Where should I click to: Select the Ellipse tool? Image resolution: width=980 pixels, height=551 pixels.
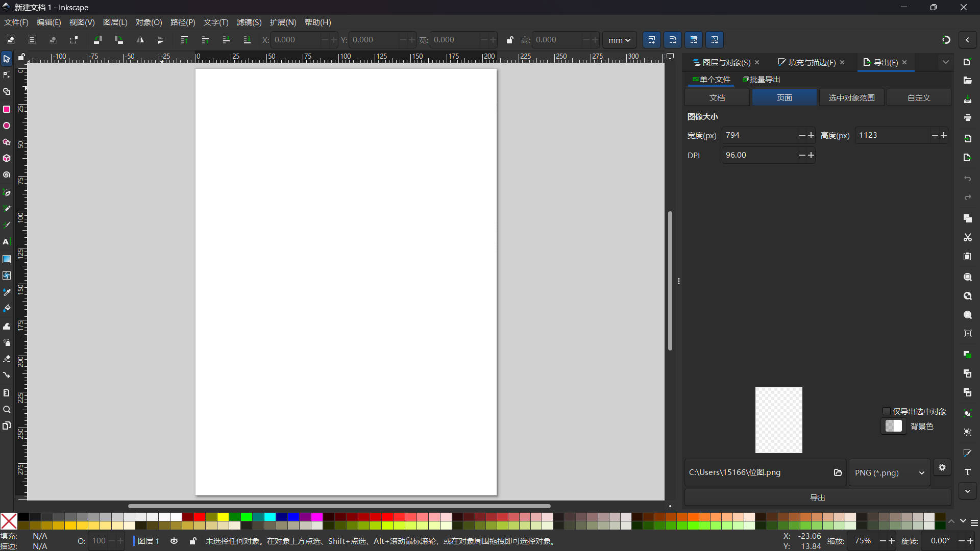pos(7,126)
